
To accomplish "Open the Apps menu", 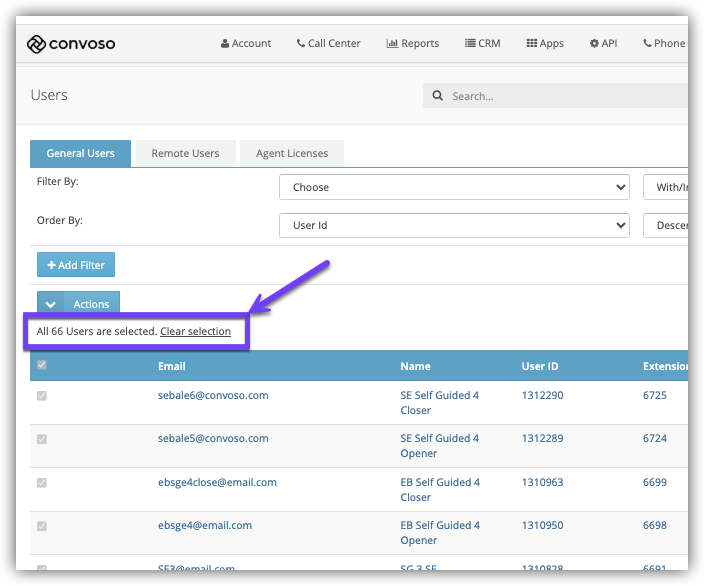I will (545, 44).
